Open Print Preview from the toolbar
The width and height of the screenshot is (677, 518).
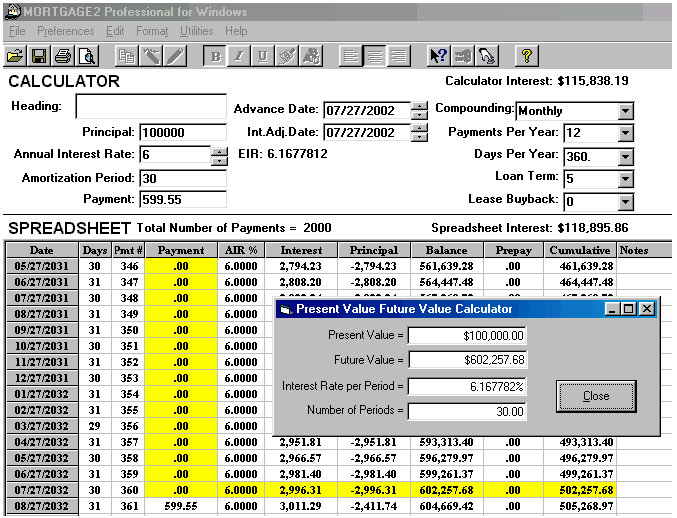(87, 56)
